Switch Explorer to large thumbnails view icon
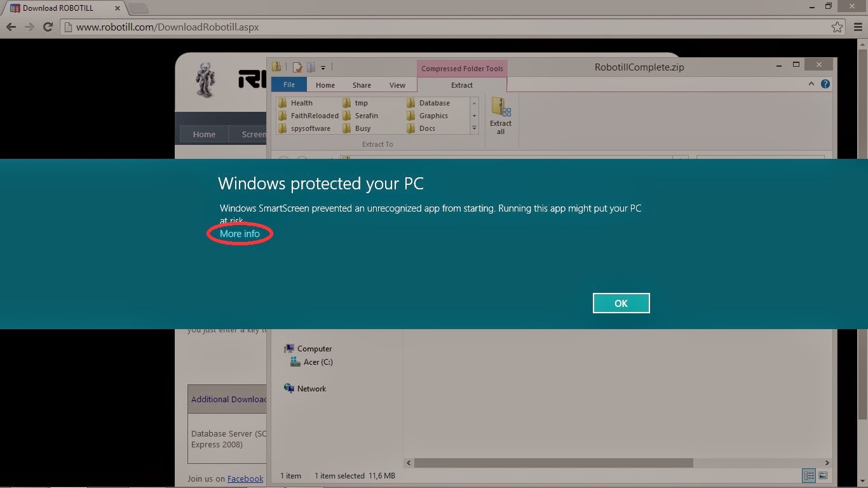868x488 pixels. click(823, 475)
